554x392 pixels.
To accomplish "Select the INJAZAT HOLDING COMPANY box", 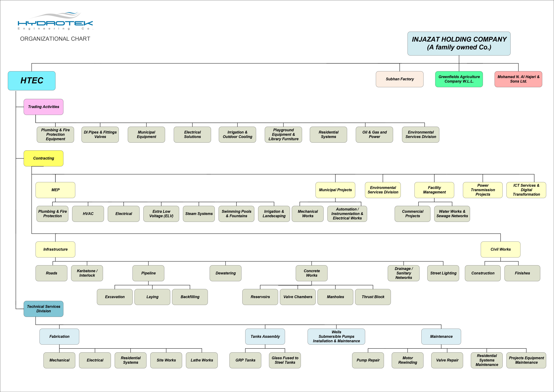I will (x=459, y=43).
